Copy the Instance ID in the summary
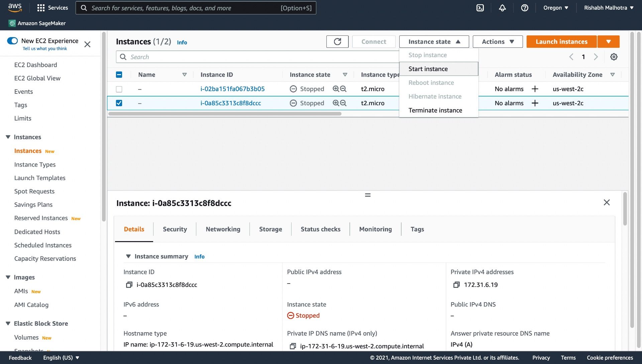 point(129,285)
